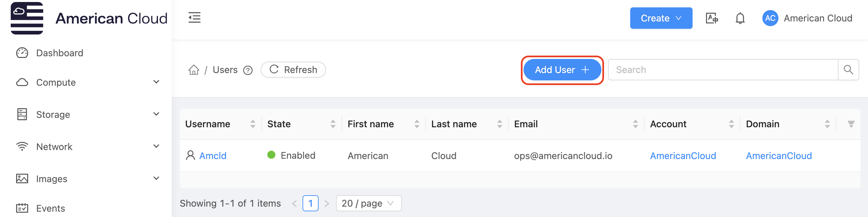Open the column filter funnel icon

click(x=851, y=124)
